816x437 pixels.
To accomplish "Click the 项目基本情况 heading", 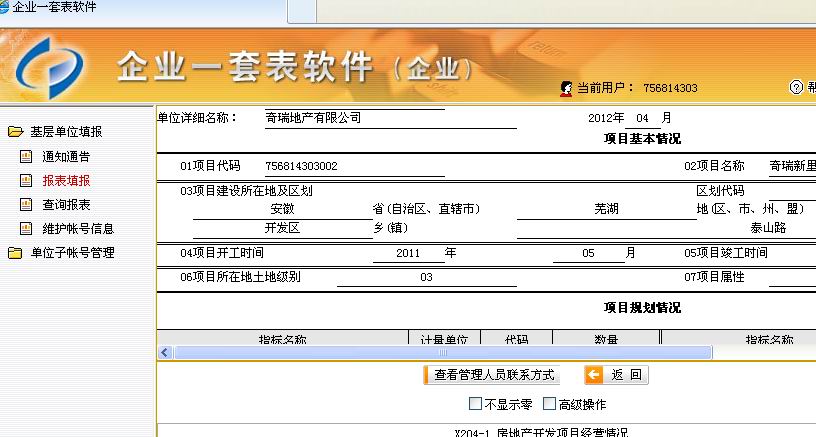I will pos(642,139).
